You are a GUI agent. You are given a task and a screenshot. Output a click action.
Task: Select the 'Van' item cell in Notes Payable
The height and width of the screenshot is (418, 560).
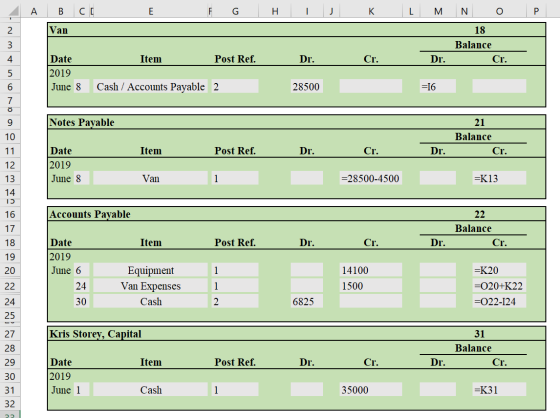[x=150, y=178]
